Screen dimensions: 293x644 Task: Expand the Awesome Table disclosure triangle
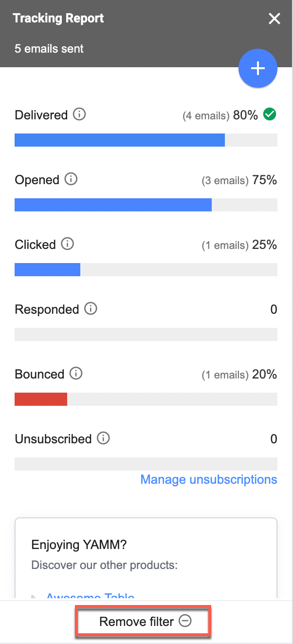point(35,597)
